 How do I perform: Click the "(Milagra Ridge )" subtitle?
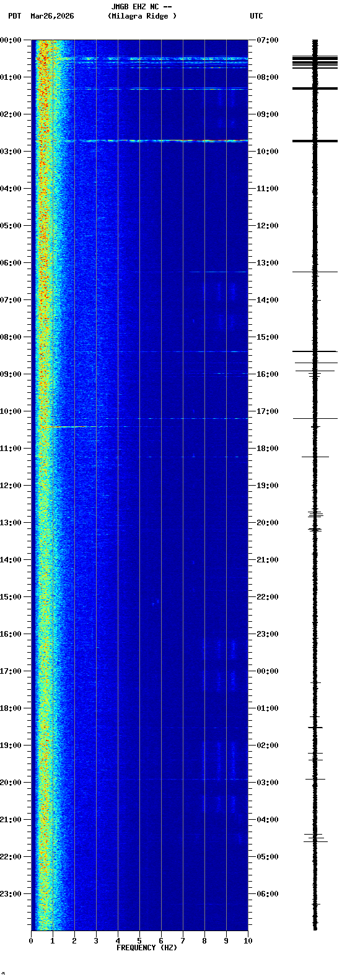pos(142,16)
